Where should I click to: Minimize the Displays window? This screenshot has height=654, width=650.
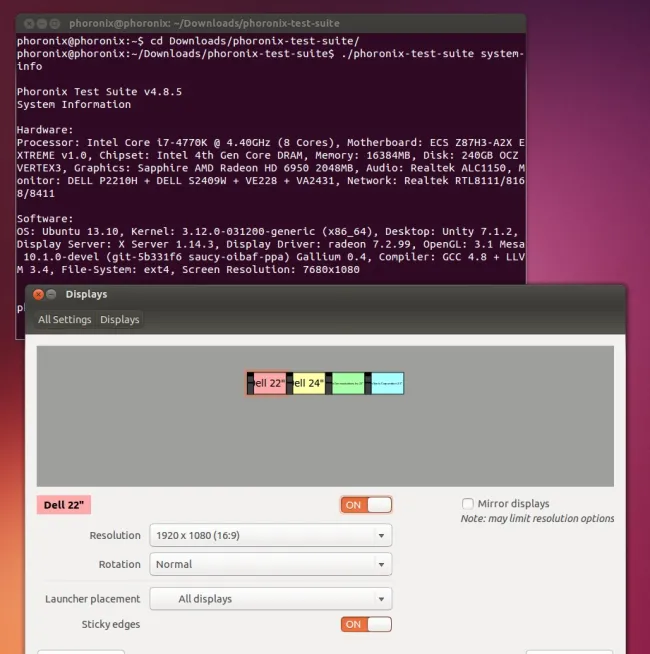51,294
